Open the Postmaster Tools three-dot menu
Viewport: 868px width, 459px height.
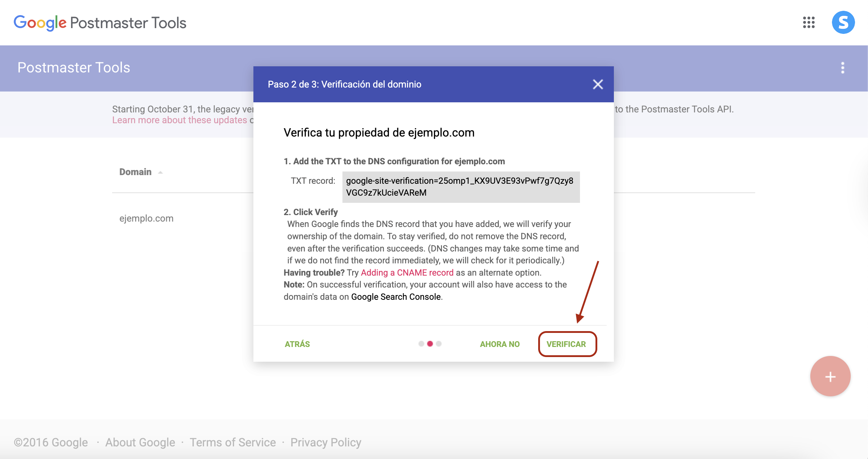(x=842, y=68)
